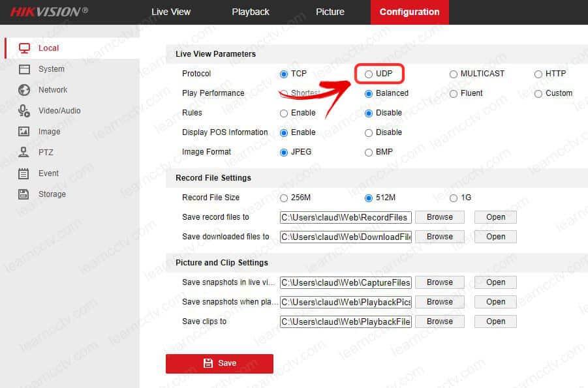588x388 pixels.
Task: Set play performance to Fluent
Action: point(454,93)
